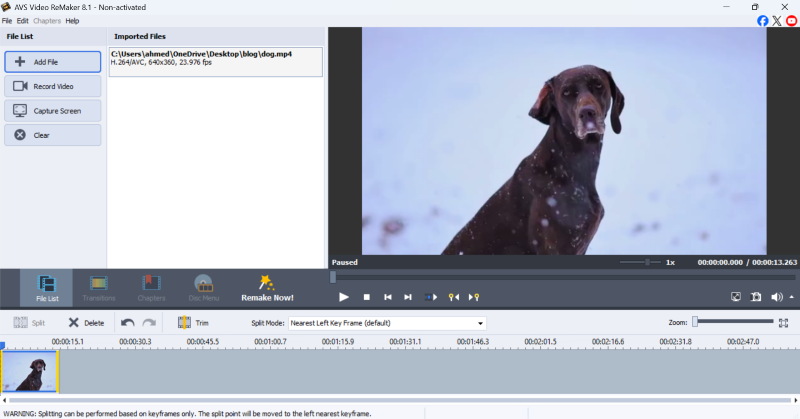Switch to the File List tab
800x419 pixels.
(47, 288)
